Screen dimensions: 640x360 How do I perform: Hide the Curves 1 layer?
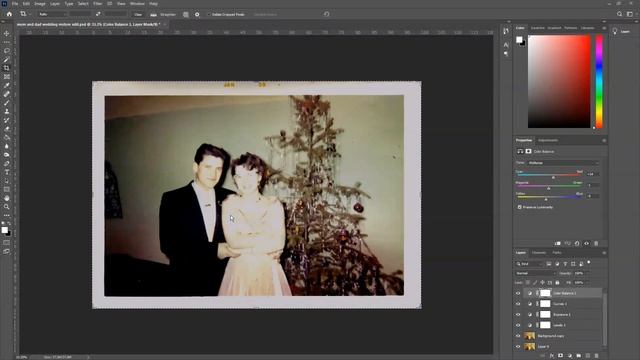click(x=518, y=304)
